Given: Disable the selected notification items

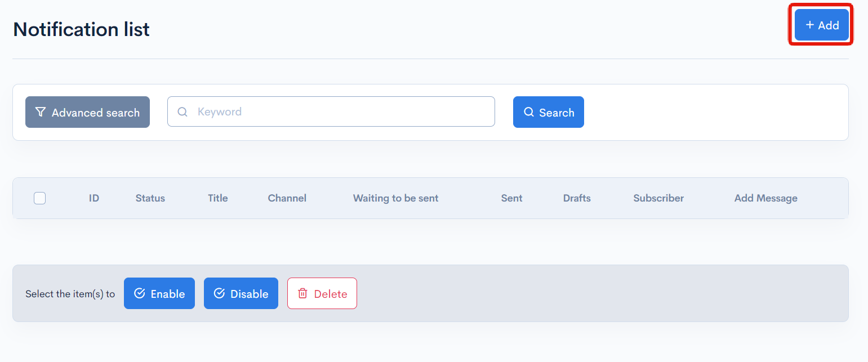Looking at the screenshot, I should coord(241,293).
